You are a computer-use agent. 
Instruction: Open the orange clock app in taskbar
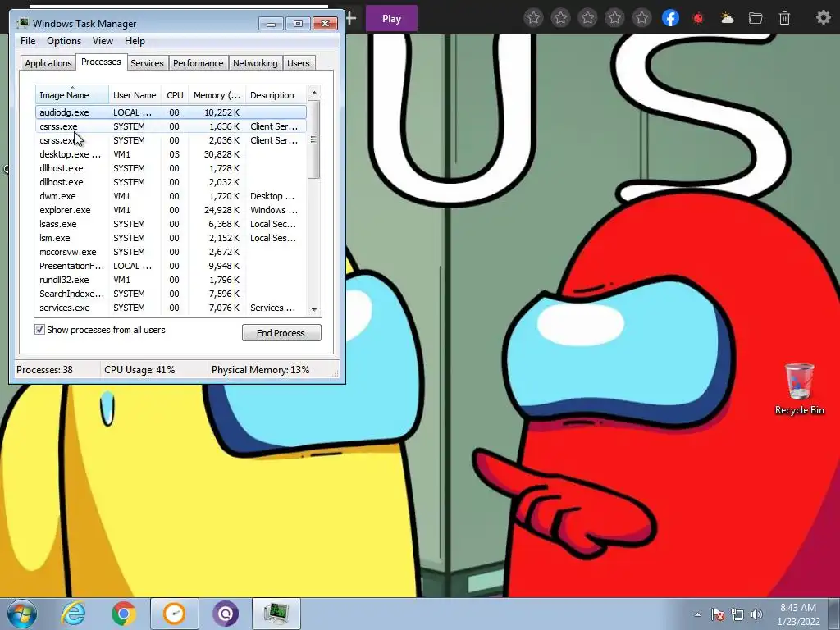[x=175, y=614]
